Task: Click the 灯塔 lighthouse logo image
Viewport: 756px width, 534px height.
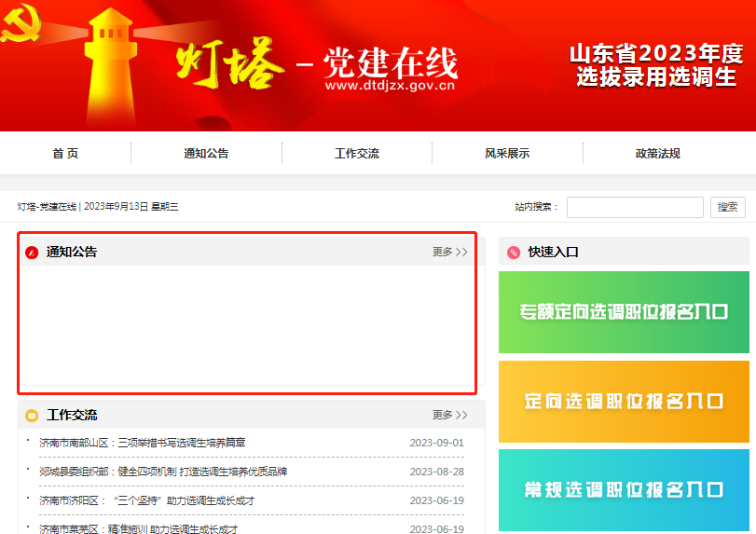Action: tap(110, 67)
